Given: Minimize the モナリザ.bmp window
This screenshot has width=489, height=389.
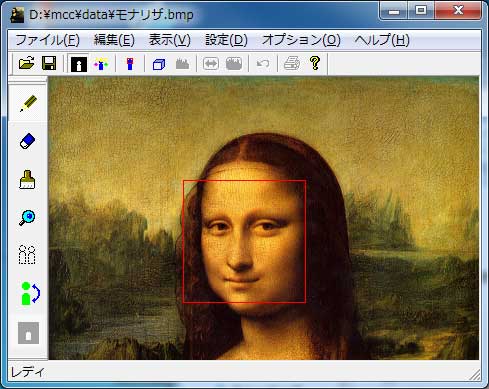Looking at the screenshot, I should pyautogui.click(x=394, y=11).
